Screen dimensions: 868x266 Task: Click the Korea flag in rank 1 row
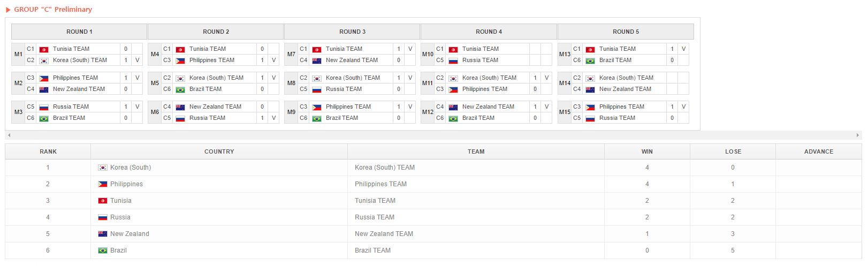click(103, 168)
